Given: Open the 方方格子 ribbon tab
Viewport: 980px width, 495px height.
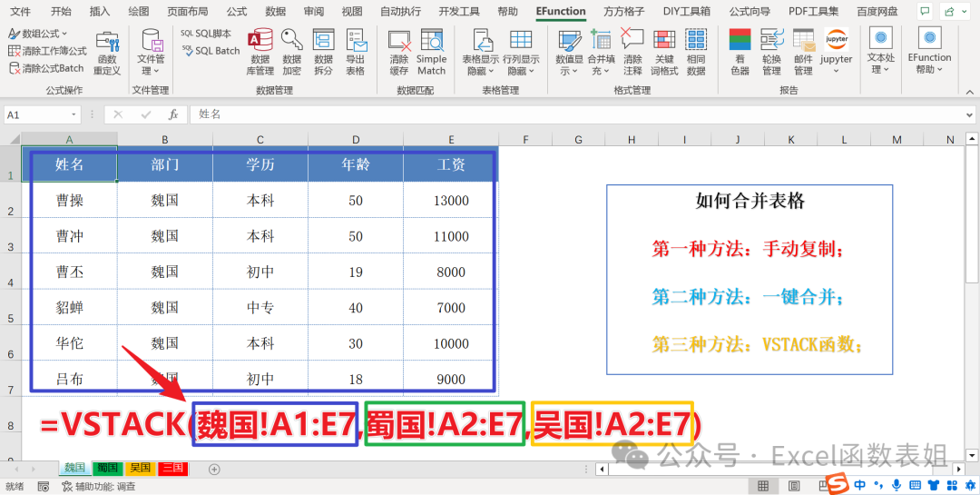Looking at the screenshot, I should tap(623, 11).
